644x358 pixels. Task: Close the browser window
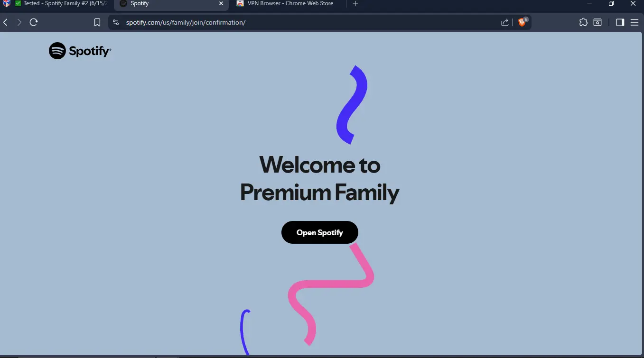point(633,3)
